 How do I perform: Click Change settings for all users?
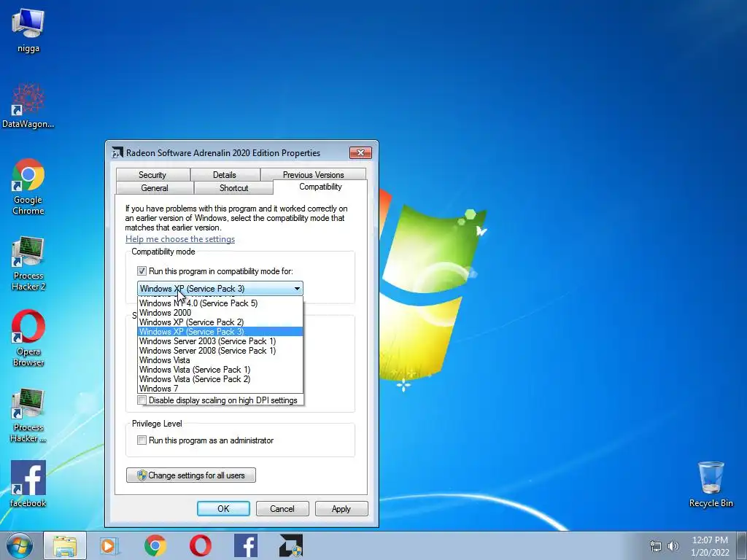(191, 475)
